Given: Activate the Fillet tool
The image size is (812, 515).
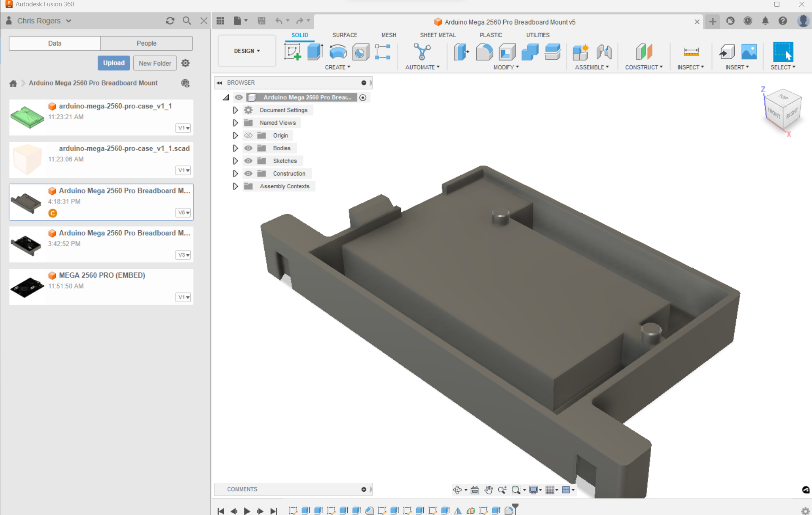Looking at the screenshot, I should coord(484,52).
